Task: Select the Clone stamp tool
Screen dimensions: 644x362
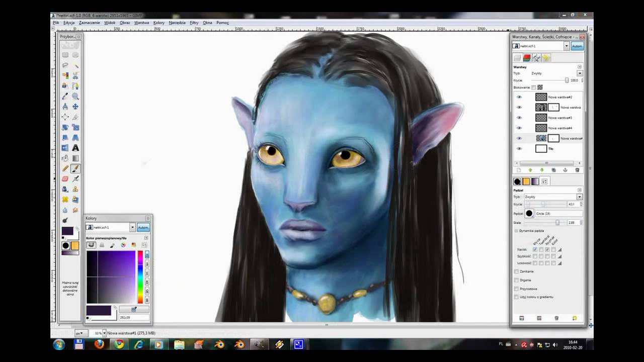Action: (x=75, y=189)
